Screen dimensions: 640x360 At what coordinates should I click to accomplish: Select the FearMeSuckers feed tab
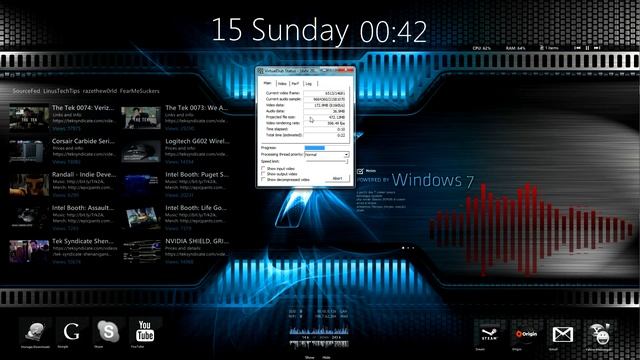pyautogui.click(x=139, y=91)
